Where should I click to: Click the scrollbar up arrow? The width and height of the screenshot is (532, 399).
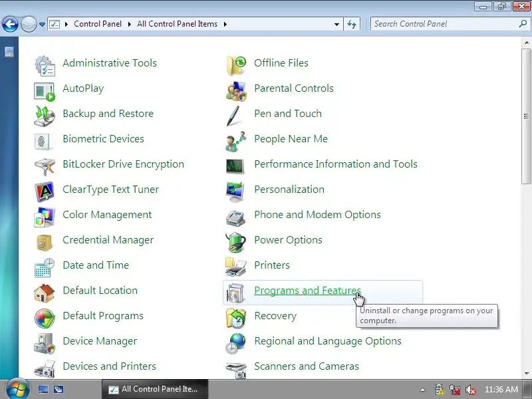click(x=526, y=43)
